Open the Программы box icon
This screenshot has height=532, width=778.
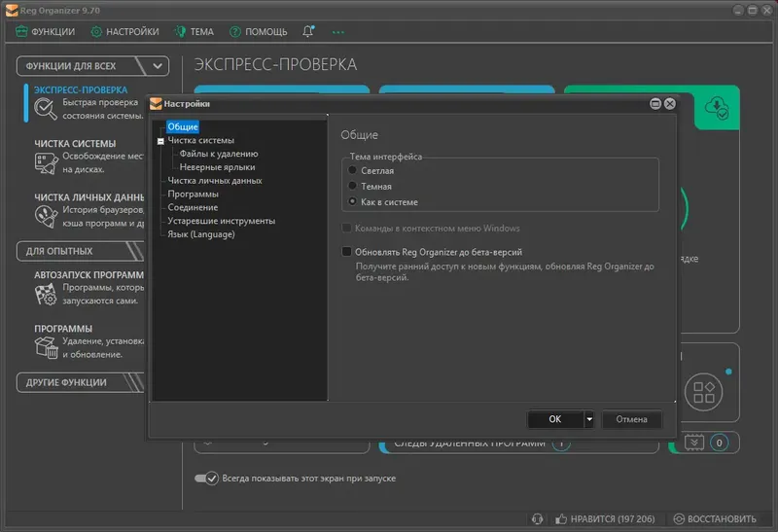(x=46, y=347)
